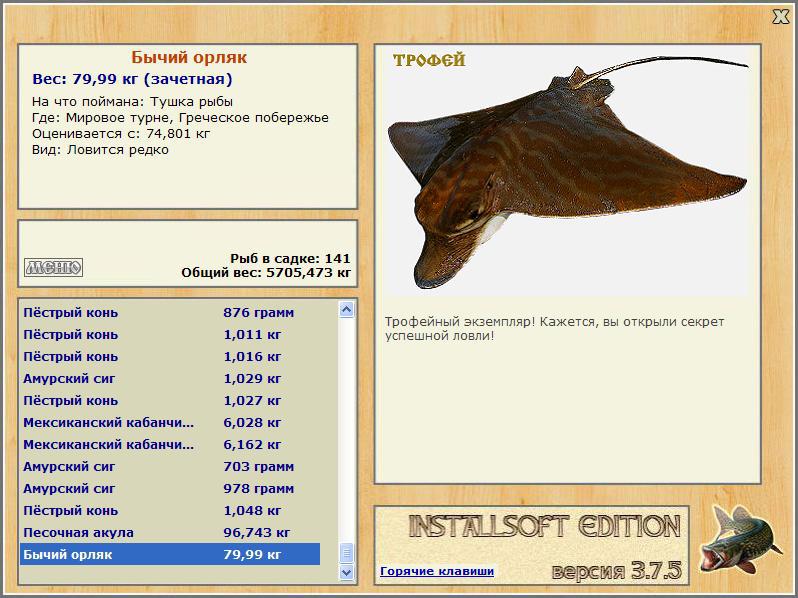Click the pike fish logo icon
The image size is (798, 598).
pyautogui.click(x=739, y=540)
